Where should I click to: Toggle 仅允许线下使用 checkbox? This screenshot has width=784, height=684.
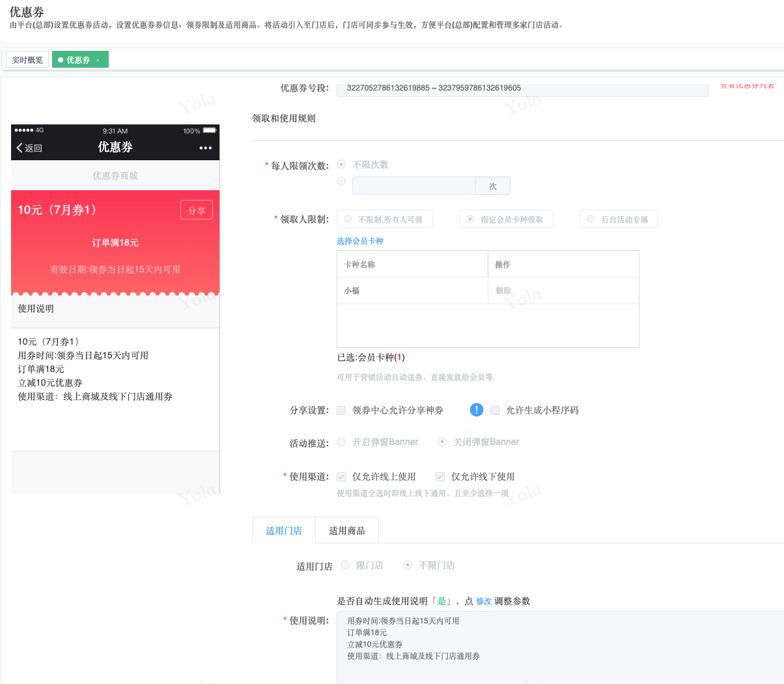point(440,477)
